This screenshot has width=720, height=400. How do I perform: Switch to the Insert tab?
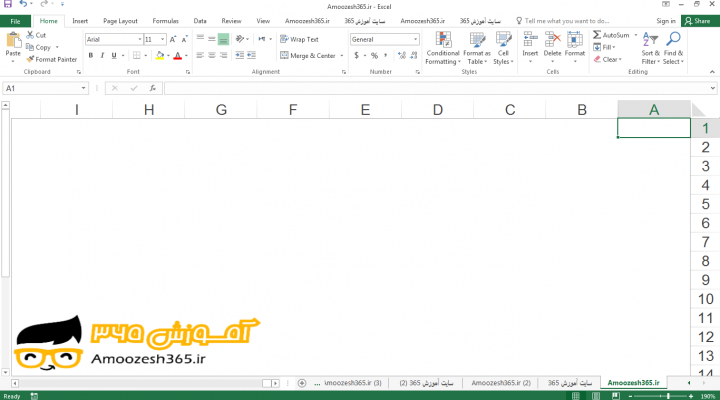(80, 21)
